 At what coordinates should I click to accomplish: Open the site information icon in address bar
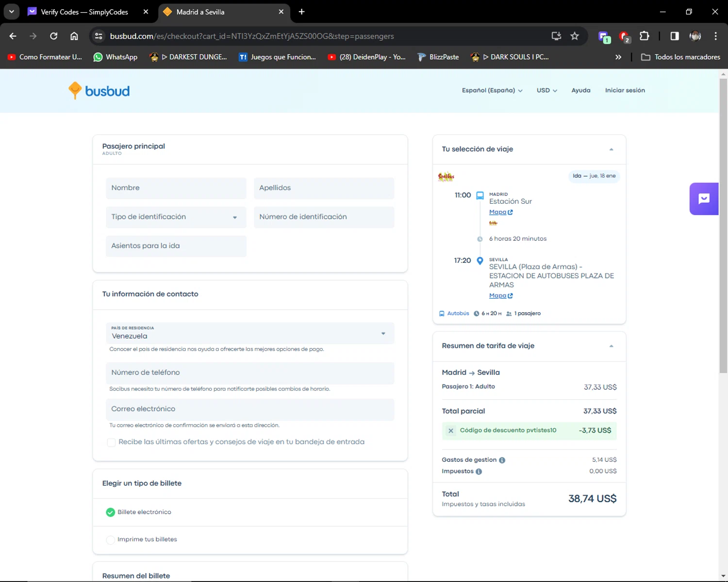pyautogui.click(x=99, y=36)
